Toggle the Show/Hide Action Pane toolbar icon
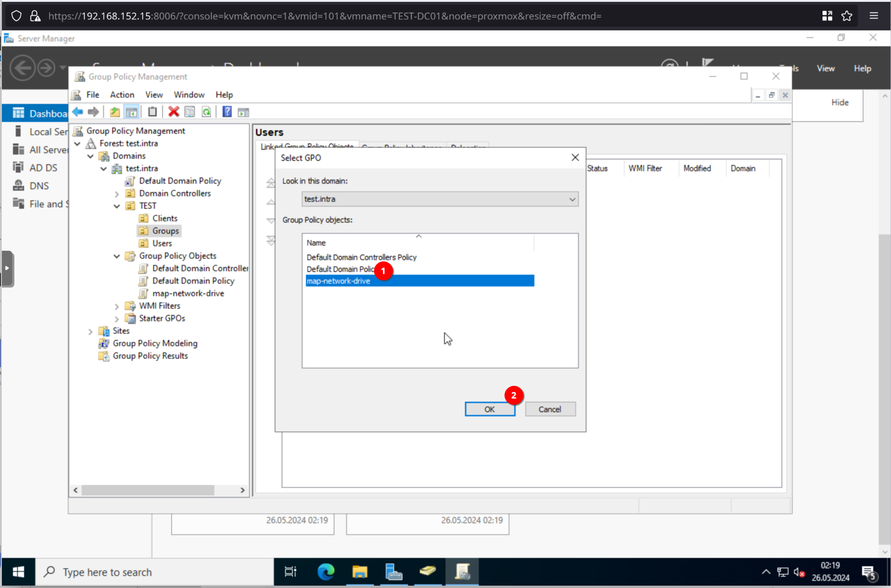The height and width of the screenshot is (588, 891). pyautogui.click(x=243, y=112)
